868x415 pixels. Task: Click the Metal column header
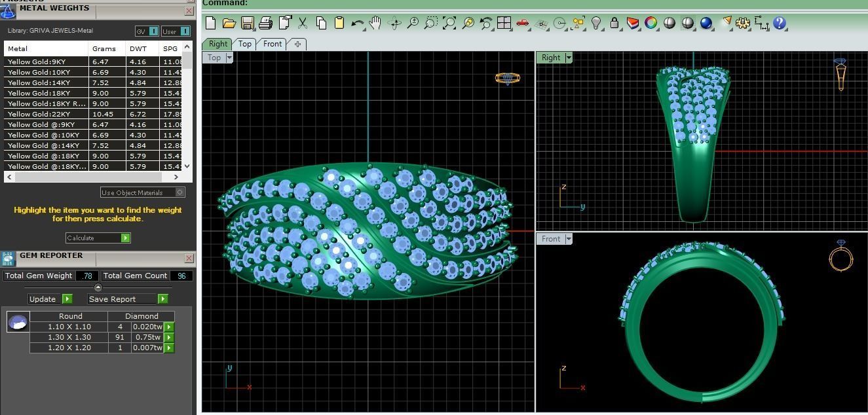(x=46, y=48)
